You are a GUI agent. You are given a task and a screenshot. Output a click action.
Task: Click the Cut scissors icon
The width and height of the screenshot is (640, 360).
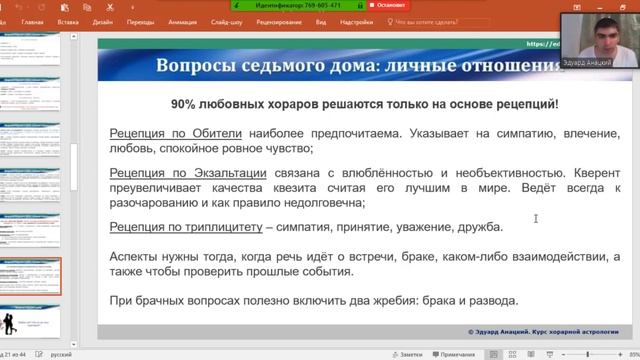click(x=110, y=7)
